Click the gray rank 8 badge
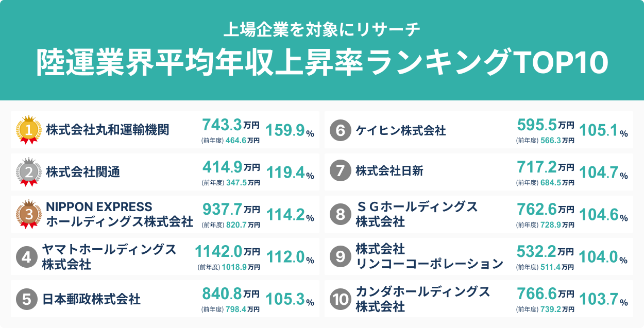Image resolution: width=644 pixels, height=328 pixels. click(x=340, y=214)
